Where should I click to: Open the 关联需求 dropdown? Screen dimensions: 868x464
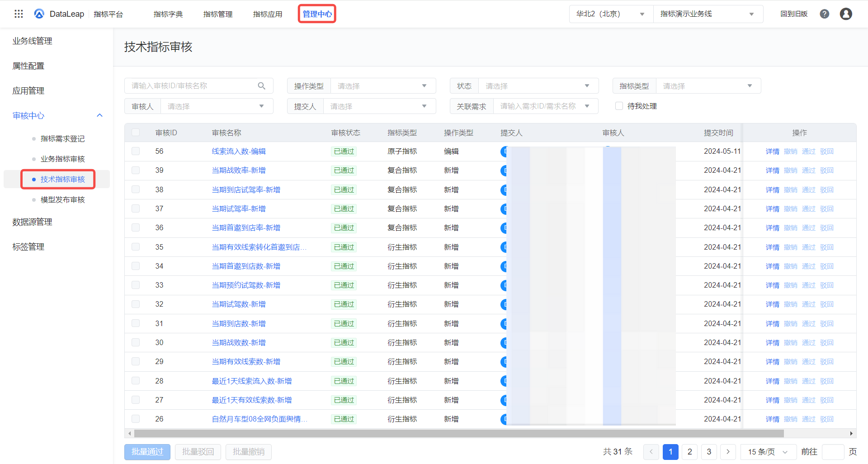[x=546, y=106]
